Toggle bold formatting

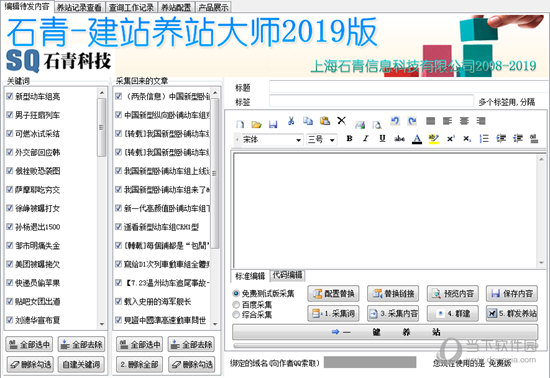coord(349,139)
